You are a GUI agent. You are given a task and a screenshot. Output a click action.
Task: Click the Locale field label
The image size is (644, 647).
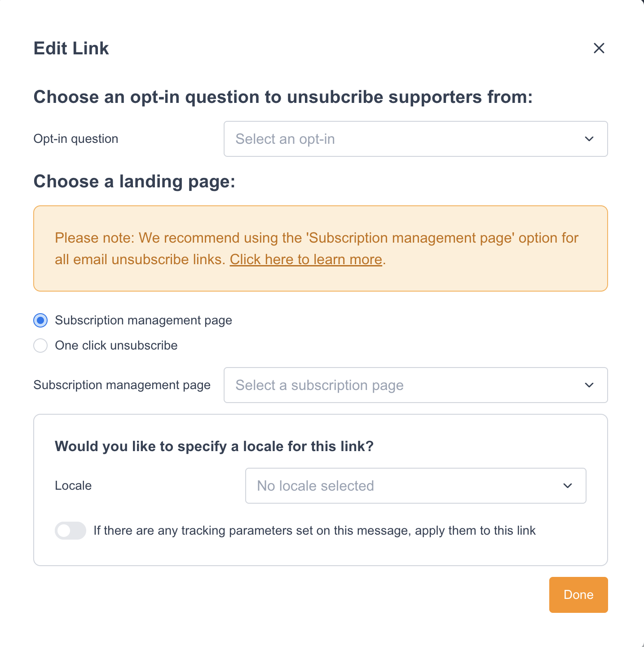(73, 486)
